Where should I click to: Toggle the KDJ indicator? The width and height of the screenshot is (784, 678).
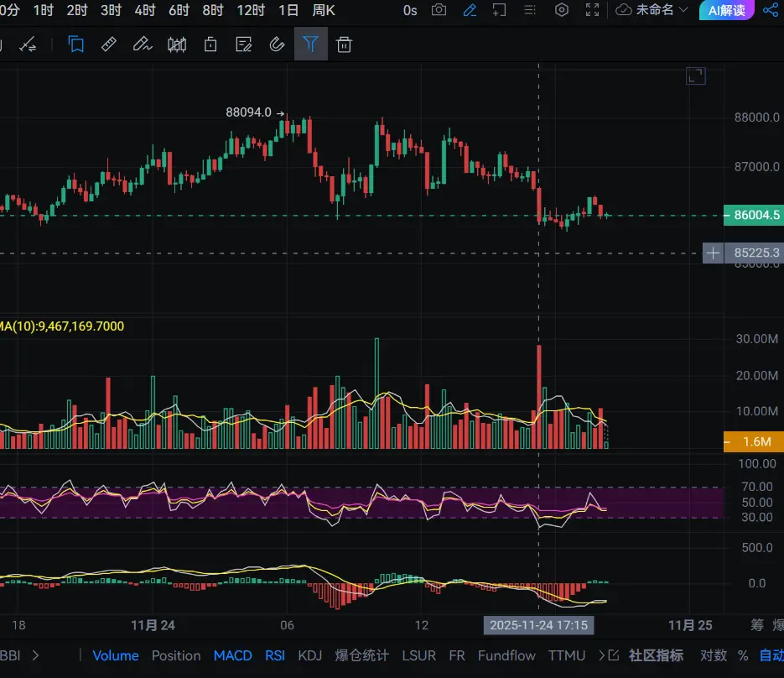[310, 655]
